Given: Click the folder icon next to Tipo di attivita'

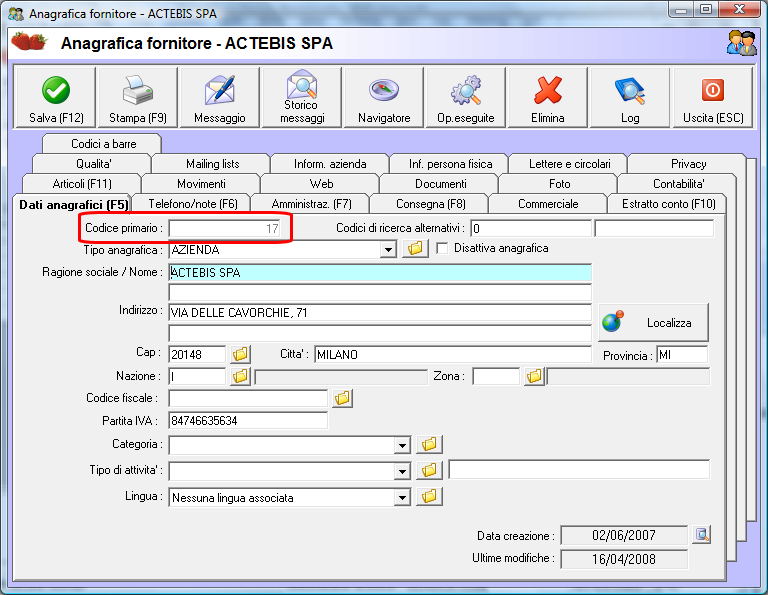Looking at the screenshot, I should pos(429,470).
